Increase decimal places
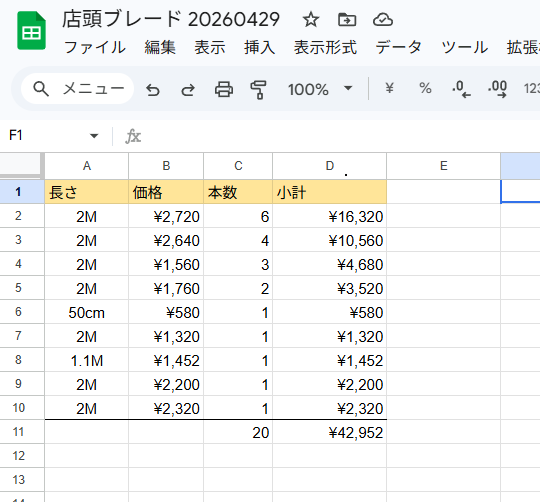 tap(497, 89)
